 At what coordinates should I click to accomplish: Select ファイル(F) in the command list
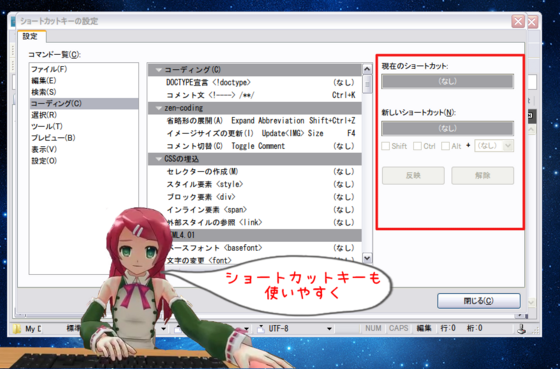pyautogui.click(x=49, y=69)
